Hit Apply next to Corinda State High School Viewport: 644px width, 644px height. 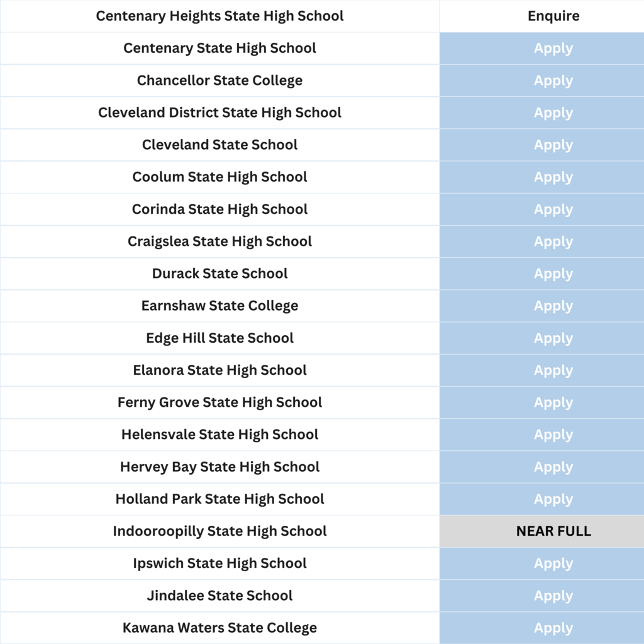[553, 209]
